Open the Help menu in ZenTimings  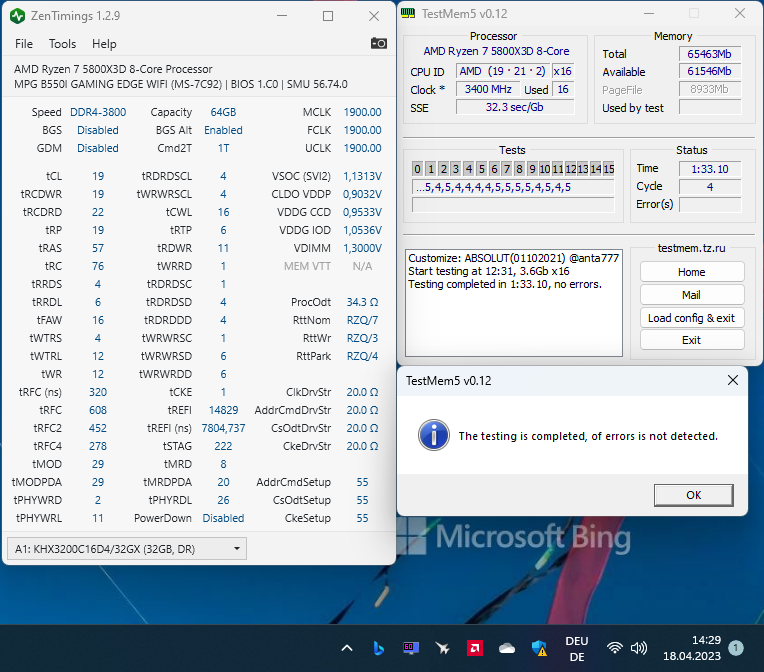coord(104,44)
